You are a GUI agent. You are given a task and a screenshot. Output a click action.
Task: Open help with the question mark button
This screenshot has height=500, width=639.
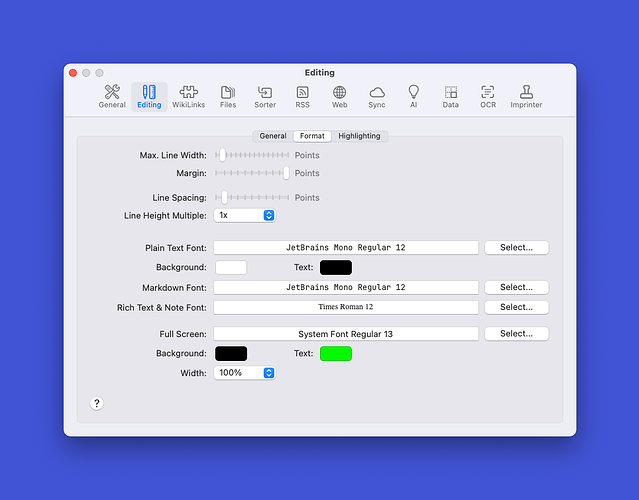[97, 403]
